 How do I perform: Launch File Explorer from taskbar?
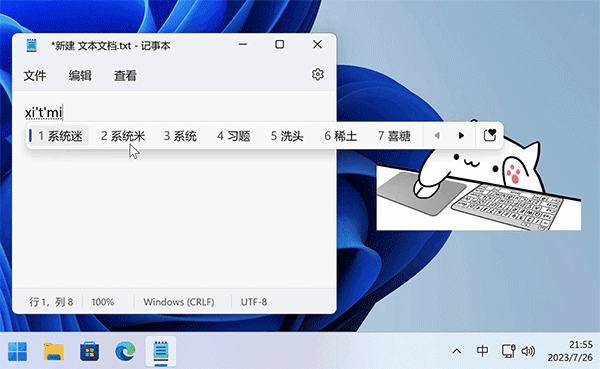[x=54, y=352]
